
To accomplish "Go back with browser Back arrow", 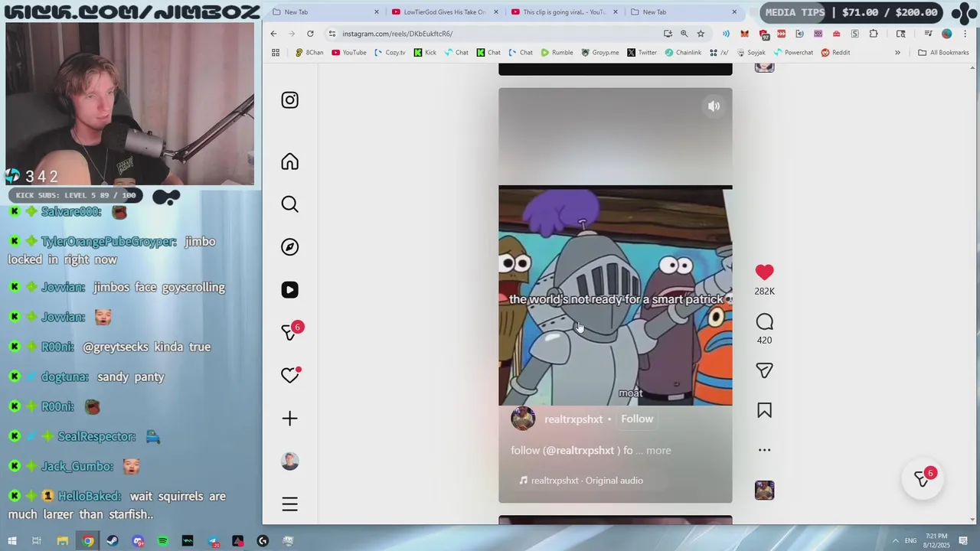I will tap(273, 34).
